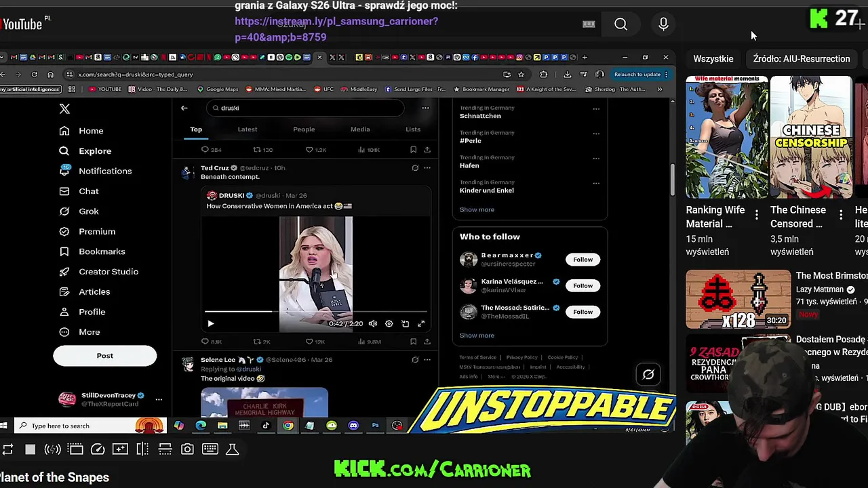Expand More in the X sidebar
The image size is (868, 488).
tap(80, 332)
